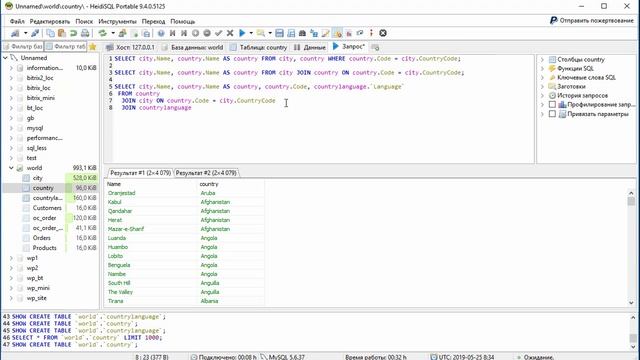This screenshot has width=640, height=360.
Task: Select the city table in tree
Action: coord(38,178)
